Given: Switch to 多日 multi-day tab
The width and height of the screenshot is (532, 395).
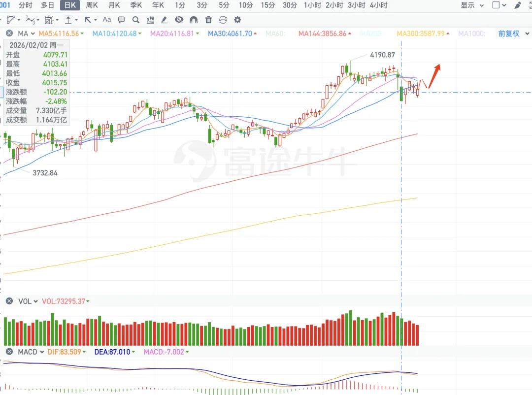Looking at the screenshot, I should pos(47,5).
